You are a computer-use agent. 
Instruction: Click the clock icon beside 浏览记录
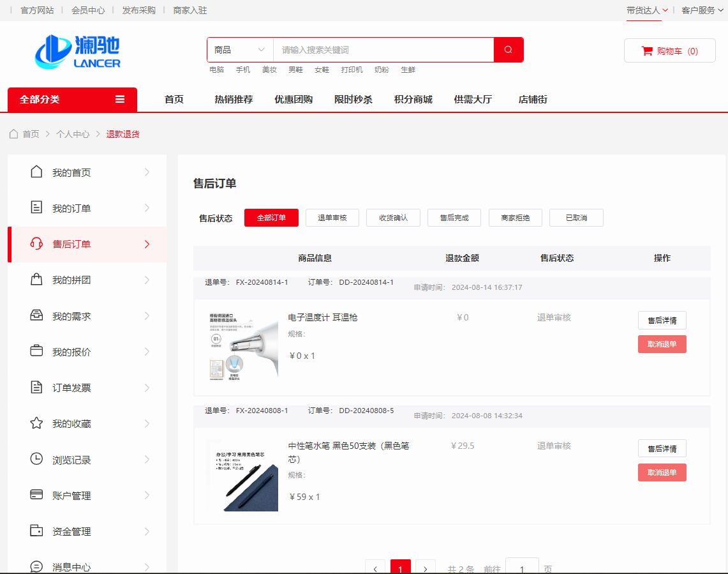pos(36,459)
